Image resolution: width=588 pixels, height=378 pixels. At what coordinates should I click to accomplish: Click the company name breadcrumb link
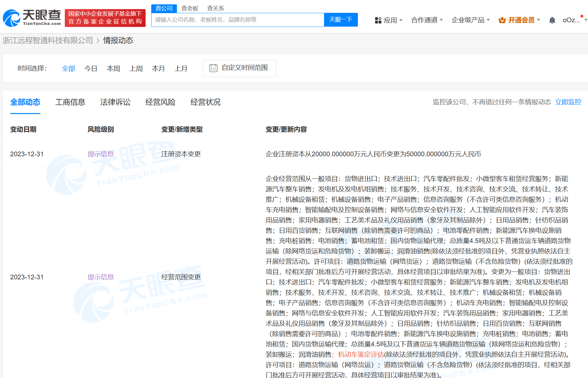[48, 40]
